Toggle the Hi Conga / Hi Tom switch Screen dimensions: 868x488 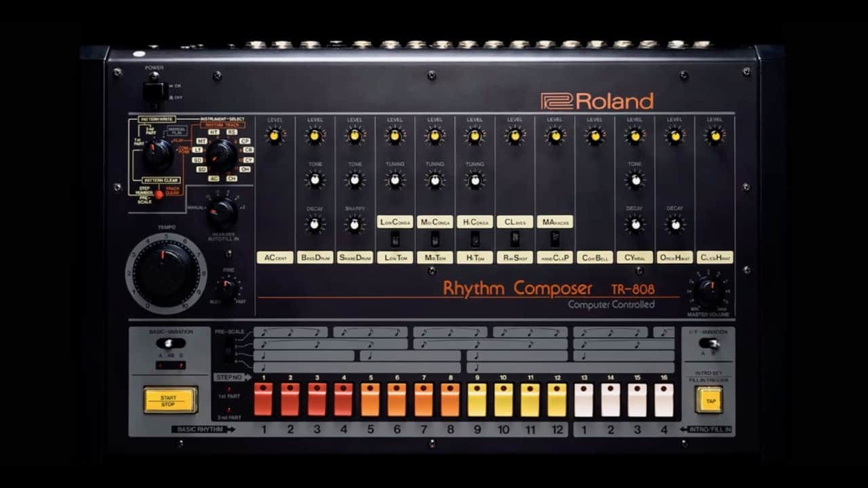pyautogui.click(x=475, y=239)
